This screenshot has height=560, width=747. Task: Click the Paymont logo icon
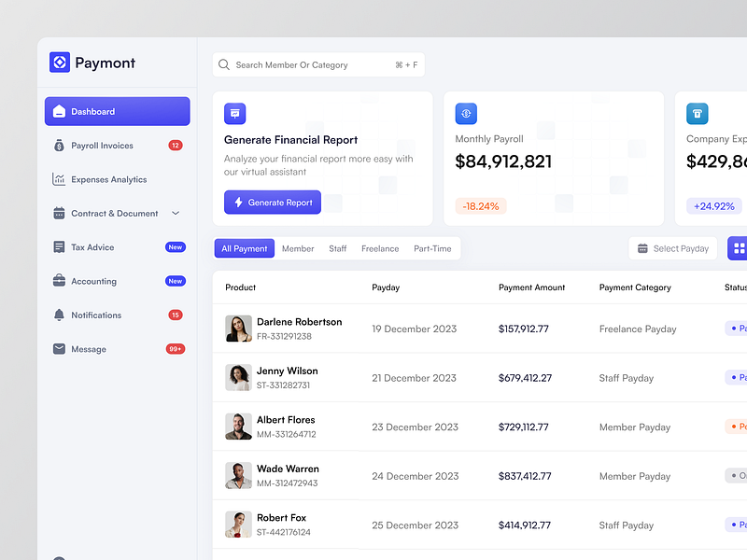59,63
